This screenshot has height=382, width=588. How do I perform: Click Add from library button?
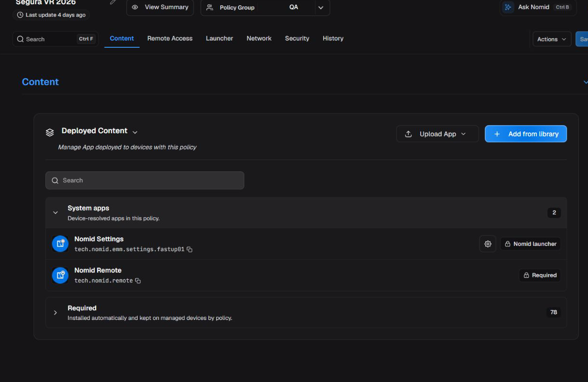(x=526, y=134)
